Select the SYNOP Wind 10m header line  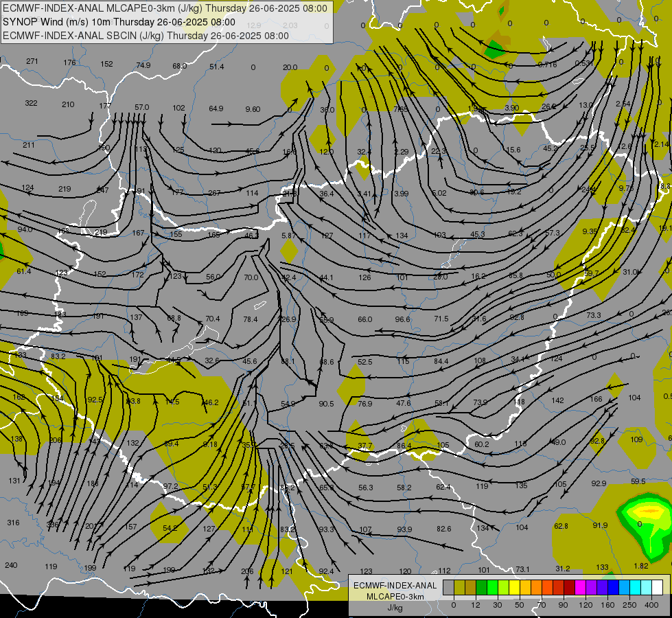(x=119, y=22)
